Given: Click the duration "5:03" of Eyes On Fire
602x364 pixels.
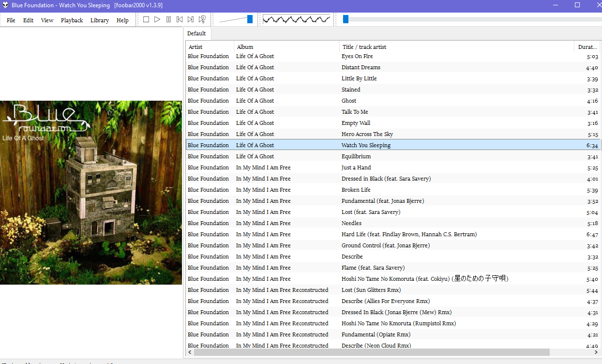Looking at the screenshot, I should [x=592, y=56].
